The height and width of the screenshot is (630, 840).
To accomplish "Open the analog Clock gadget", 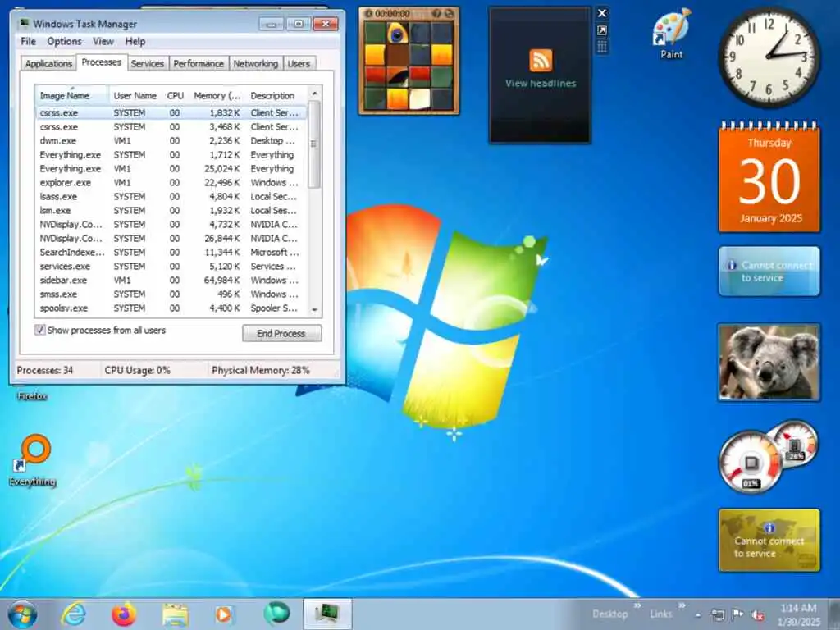I will tap(769, 57).
